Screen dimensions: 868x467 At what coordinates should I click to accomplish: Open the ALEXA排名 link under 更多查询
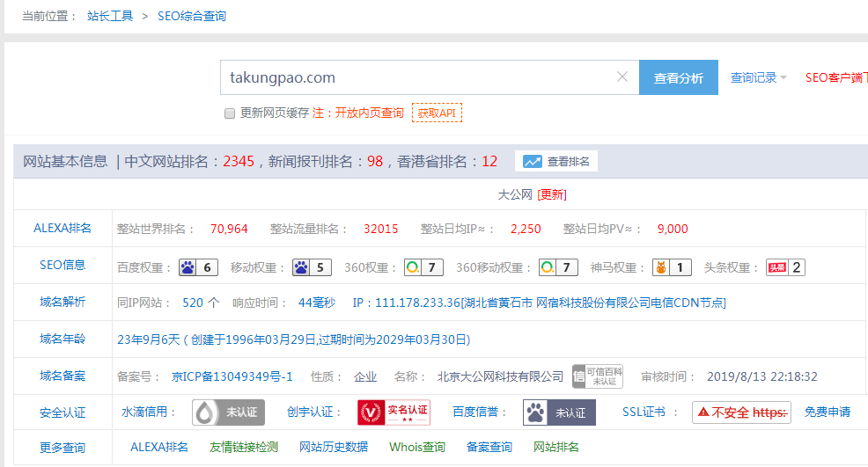point(158,447)
